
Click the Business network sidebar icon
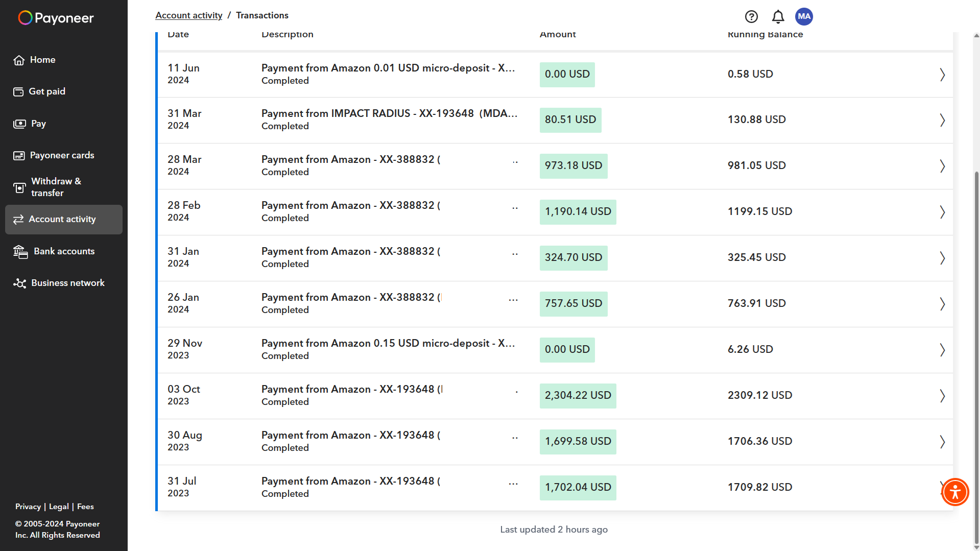(x=20, y=283)
